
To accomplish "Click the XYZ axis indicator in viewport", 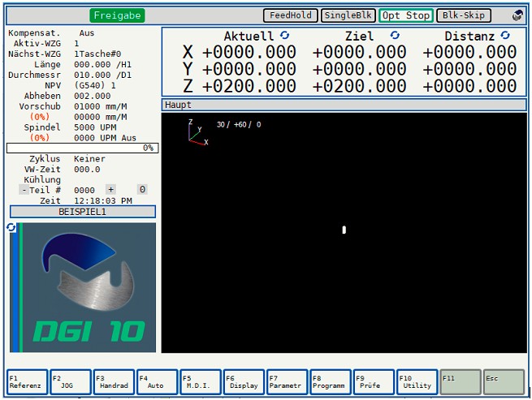I will [x=198, y=132].
